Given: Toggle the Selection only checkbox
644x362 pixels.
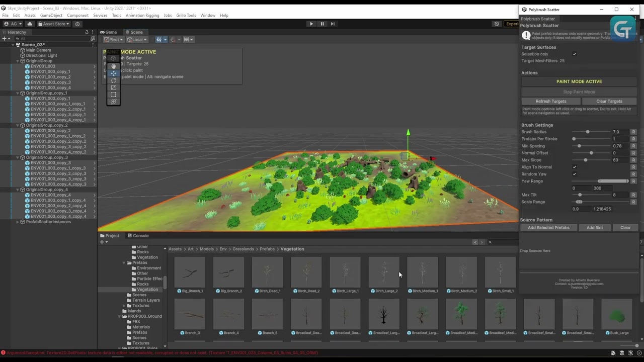Looking at the screenshot, I should (x=574, y=54).
